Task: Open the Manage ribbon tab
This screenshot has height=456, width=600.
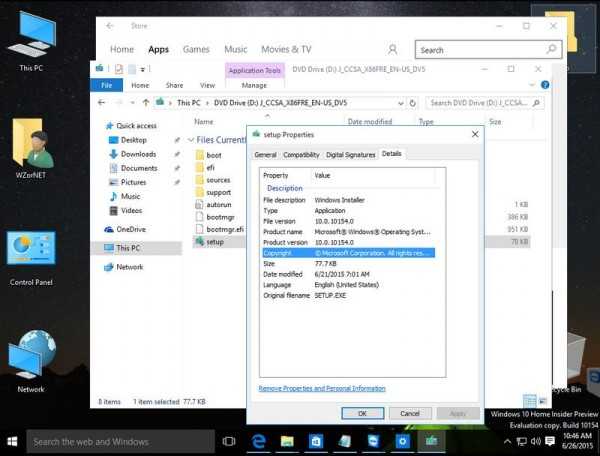Action: click(x=254, y=85)
